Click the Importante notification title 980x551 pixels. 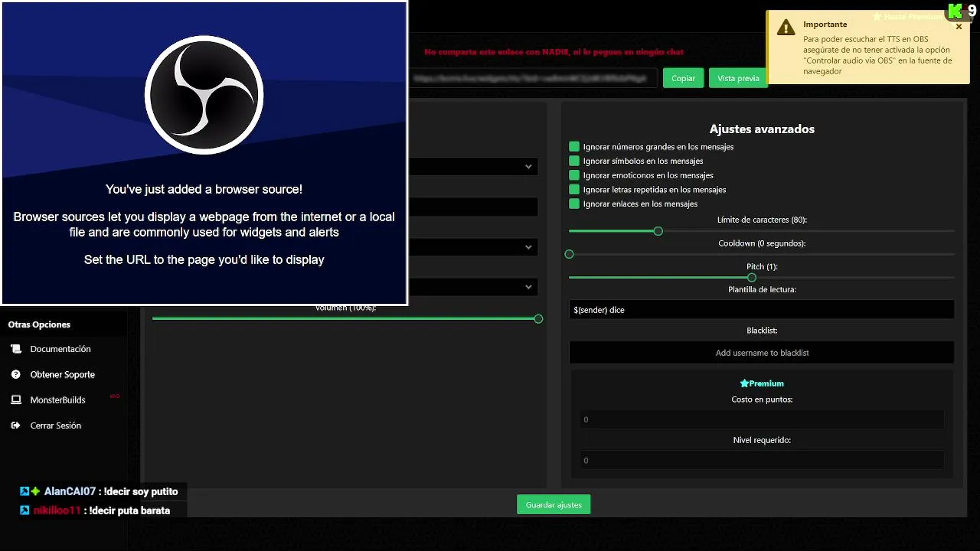[825, 24]
